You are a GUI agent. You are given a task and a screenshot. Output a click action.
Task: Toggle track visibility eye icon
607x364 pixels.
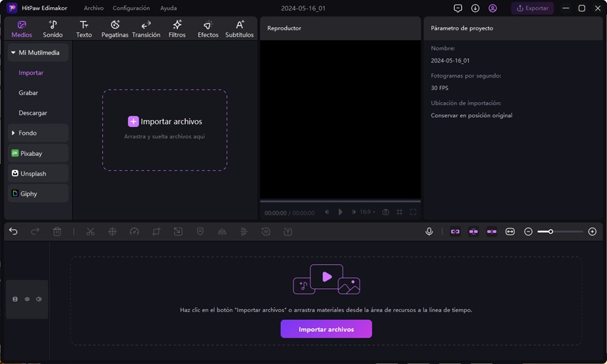click(x=27, y=299)
